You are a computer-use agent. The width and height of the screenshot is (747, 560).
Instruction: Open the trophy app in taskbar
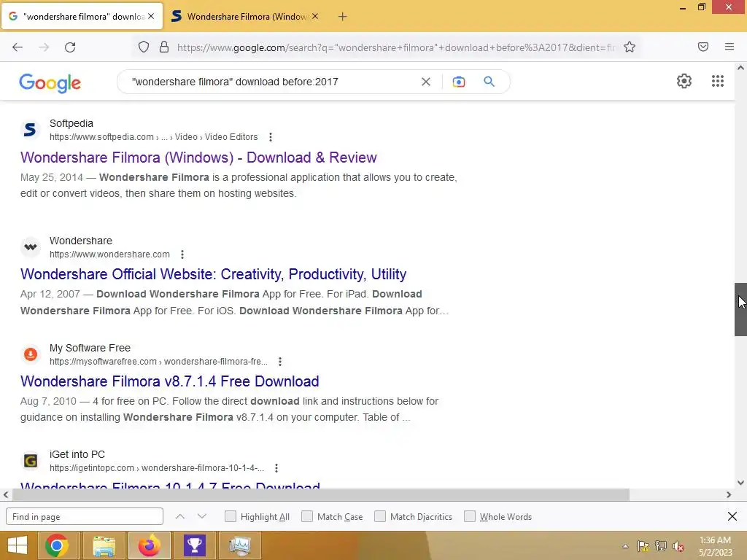pyautogui.click(x=194, y=545)
